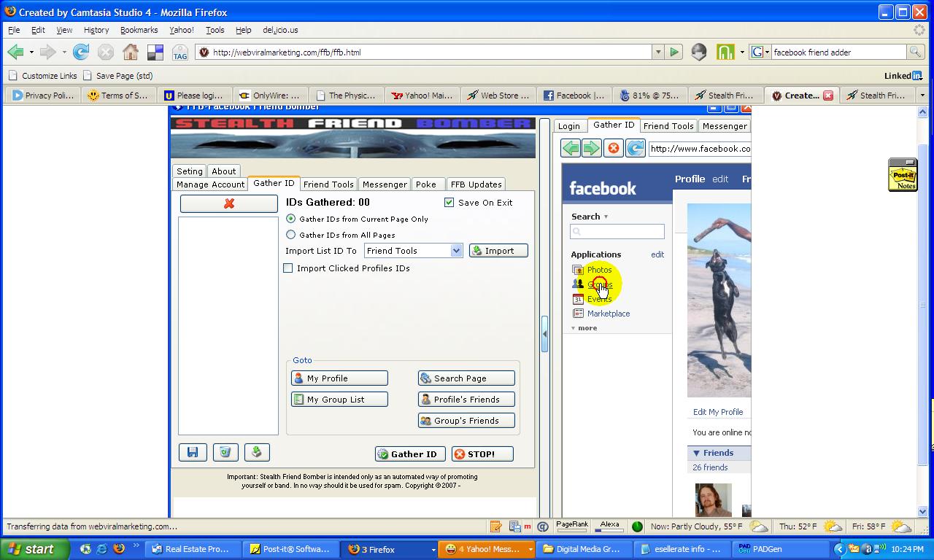
Task: Click the save list floppy disk icon
Action: tap(193, 452)
